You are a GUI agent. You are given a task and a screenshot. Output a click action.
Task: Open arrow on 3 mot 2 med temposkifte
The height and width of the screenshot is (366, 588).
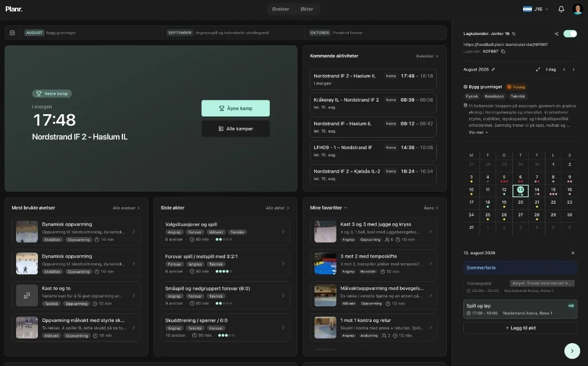(431, 263)
